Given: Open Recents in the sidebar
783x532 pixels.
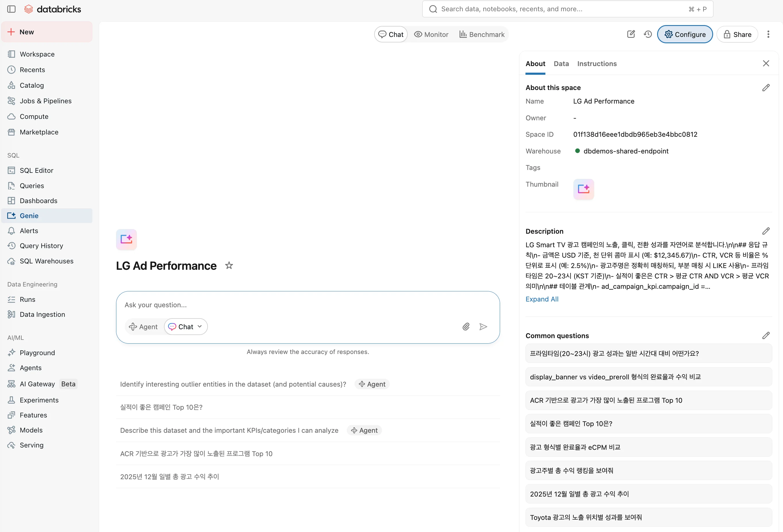Looking at the screenshot, I should (x=47, y=70).
